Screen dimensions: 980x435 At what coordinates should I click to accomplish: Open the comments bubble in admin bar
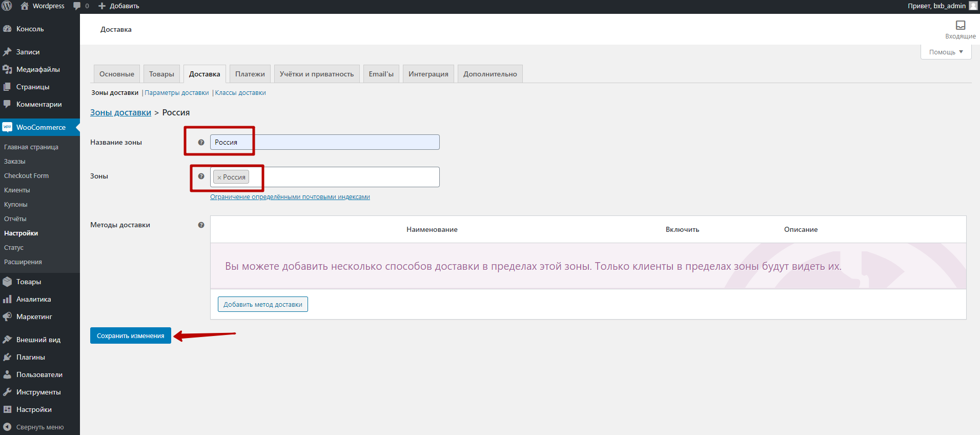click(x=81, y=6)
